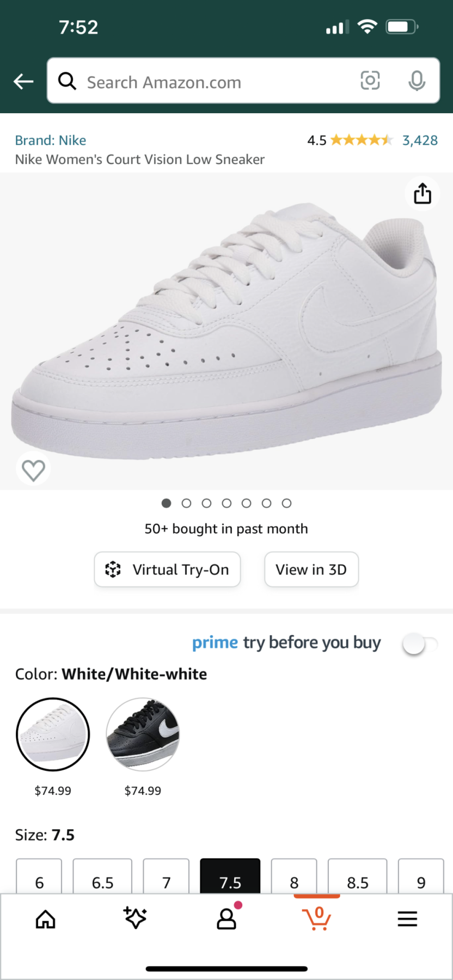Choose the black color swatch

[143, 734]
